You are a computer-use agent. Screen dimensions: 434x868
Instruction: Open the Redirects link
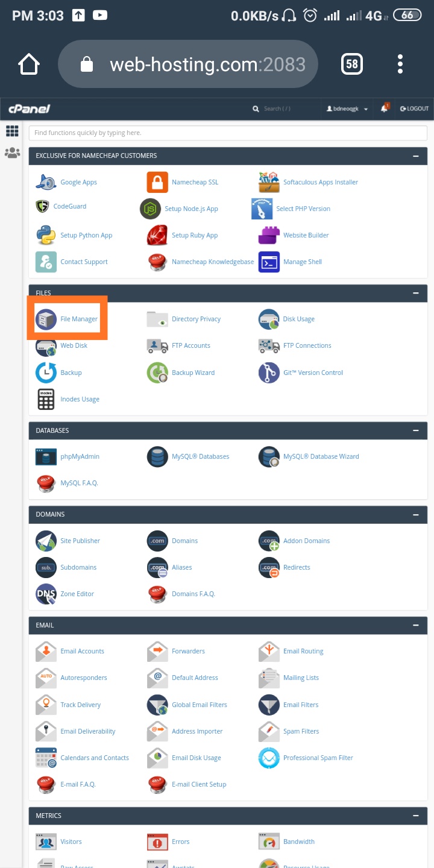click(x=297, y=567)
